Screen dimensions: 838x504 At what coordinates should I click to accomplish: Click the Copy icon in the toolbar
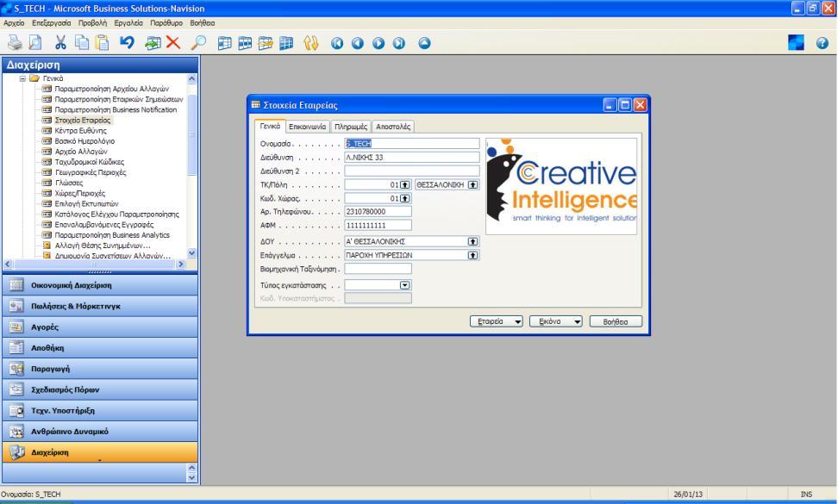[x=82, y=43]
